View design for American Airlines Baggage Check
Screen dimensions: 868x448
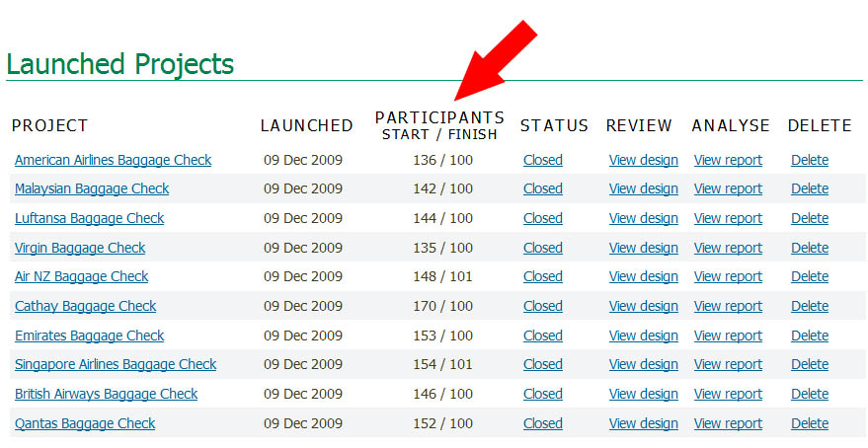[643, 161]
